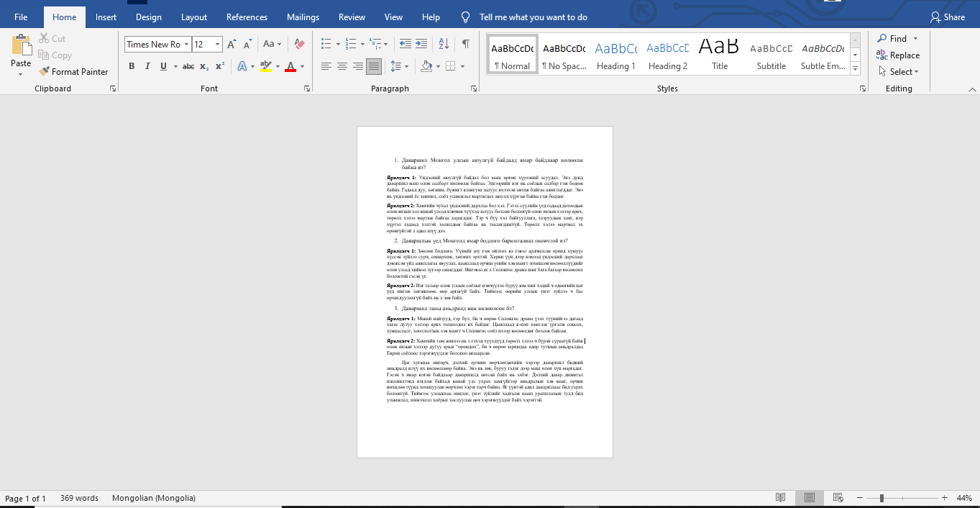Increase font size with Grow Font
The image size is (980, 508).
[232, 45]
